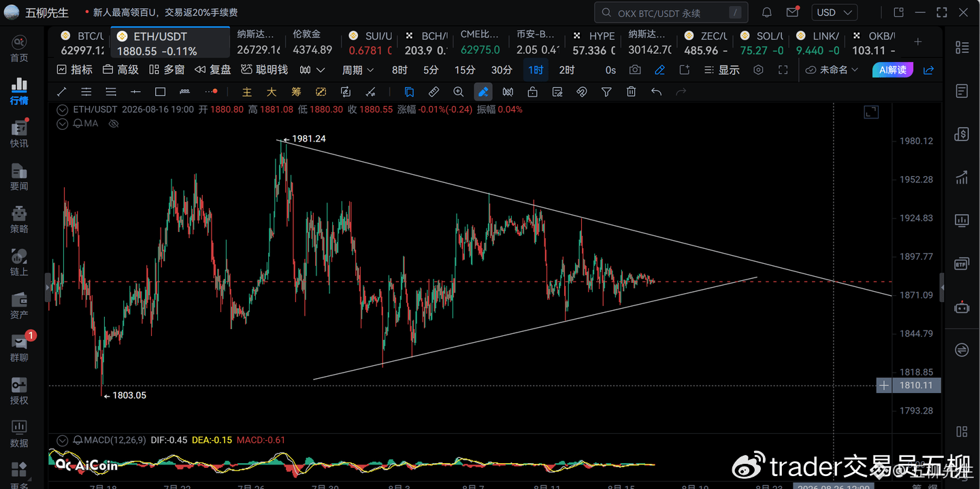Click the bookmark drawing icon
This screenshot has width=980, height=489.
(409, 92)
